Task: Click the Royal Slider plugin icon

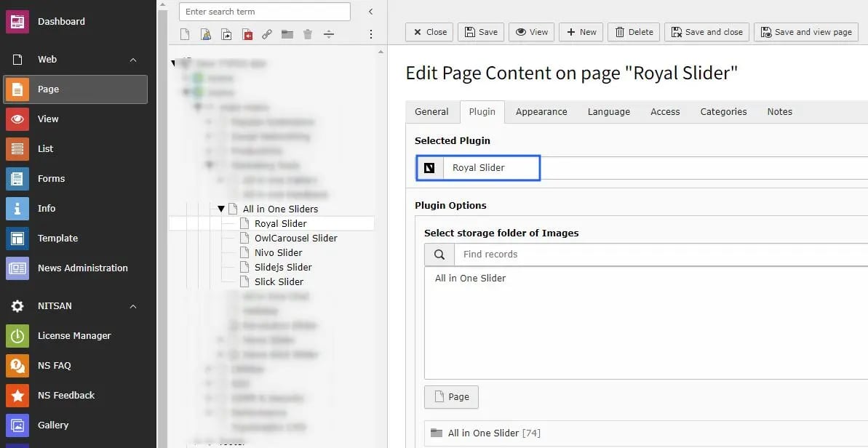Action: (429, 167)
